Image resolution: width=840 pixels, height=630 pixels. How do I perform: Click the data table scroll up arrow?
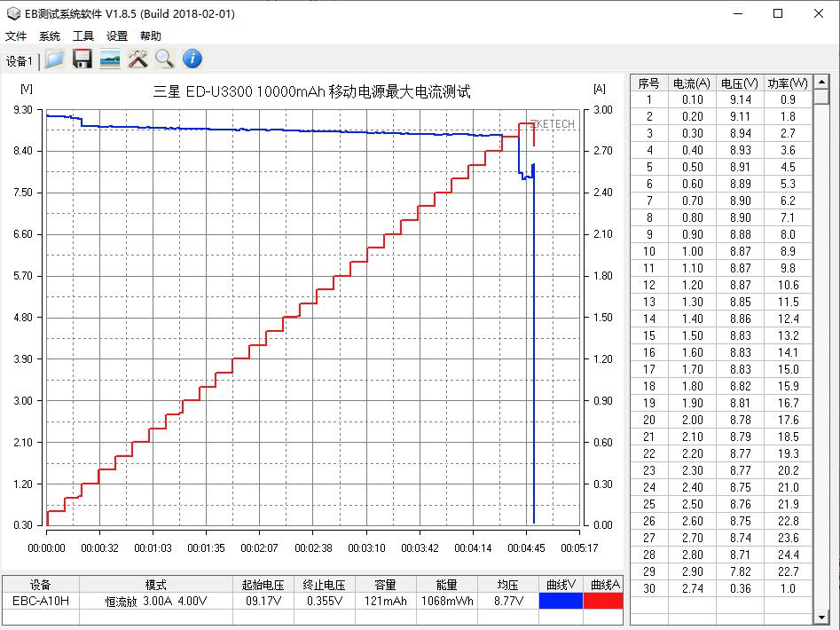821,82
